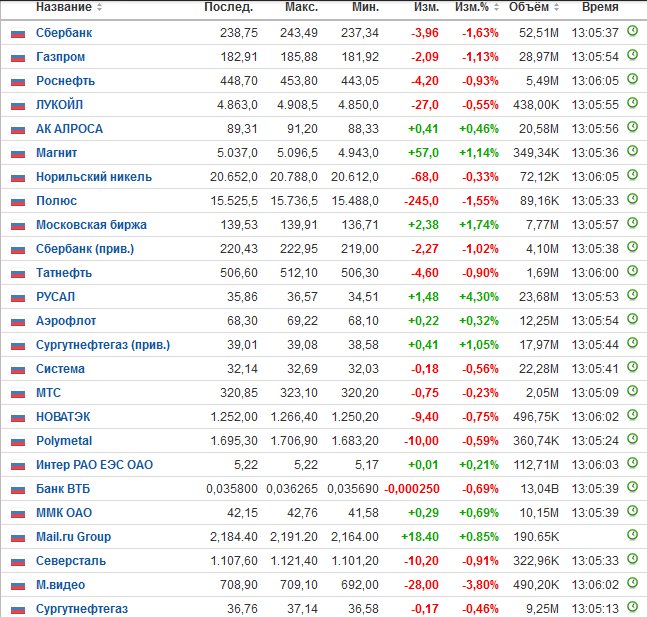The image size is (647, 617).
Task: Click the clock icon in the Система row
Action: (632, 366)
